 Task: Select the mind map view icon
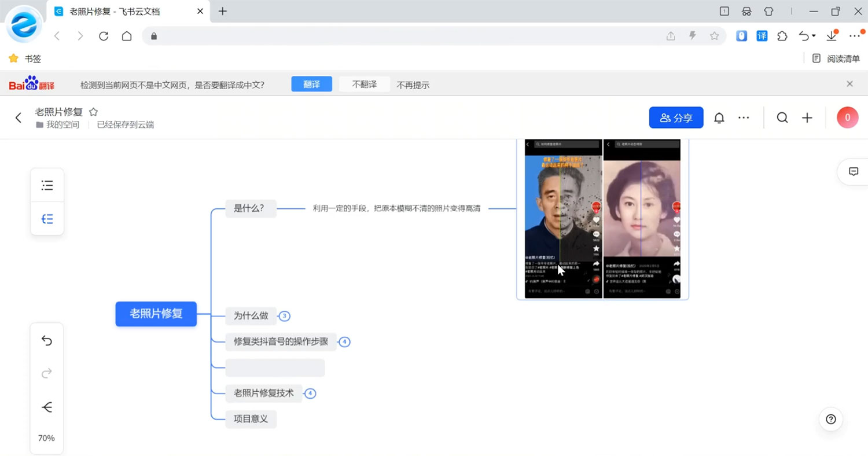click(x=47, y=218)
